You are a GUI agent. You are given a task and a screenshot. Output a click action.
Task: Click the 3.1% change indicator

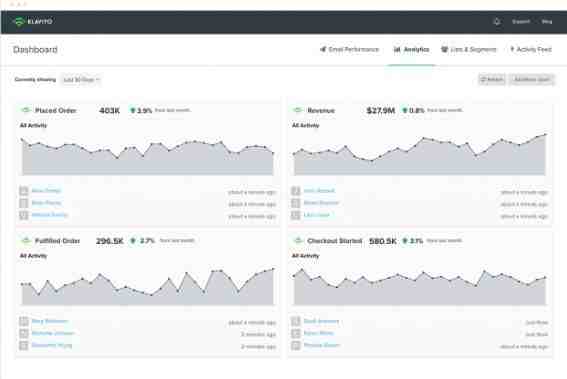413,241
